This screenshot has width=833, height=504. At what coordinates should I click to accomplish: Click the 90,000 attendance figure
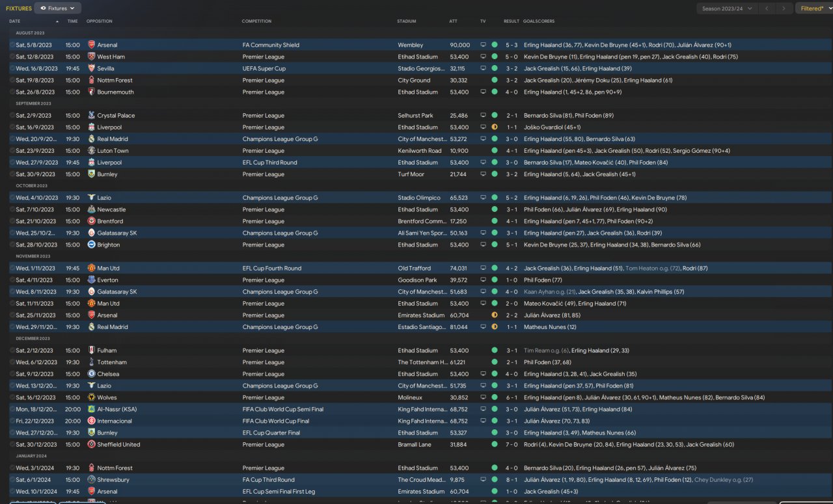pyautogui.click(x=459, y=45)
